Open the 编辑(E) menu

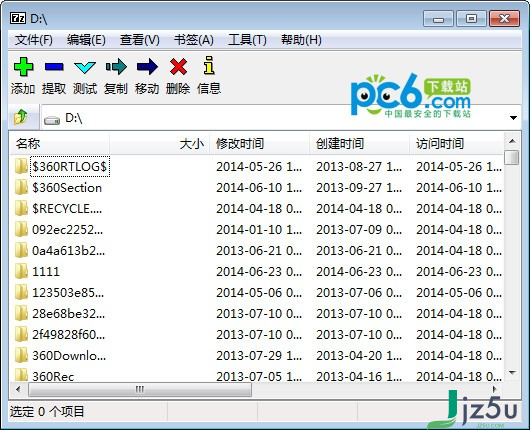[86, 40]
